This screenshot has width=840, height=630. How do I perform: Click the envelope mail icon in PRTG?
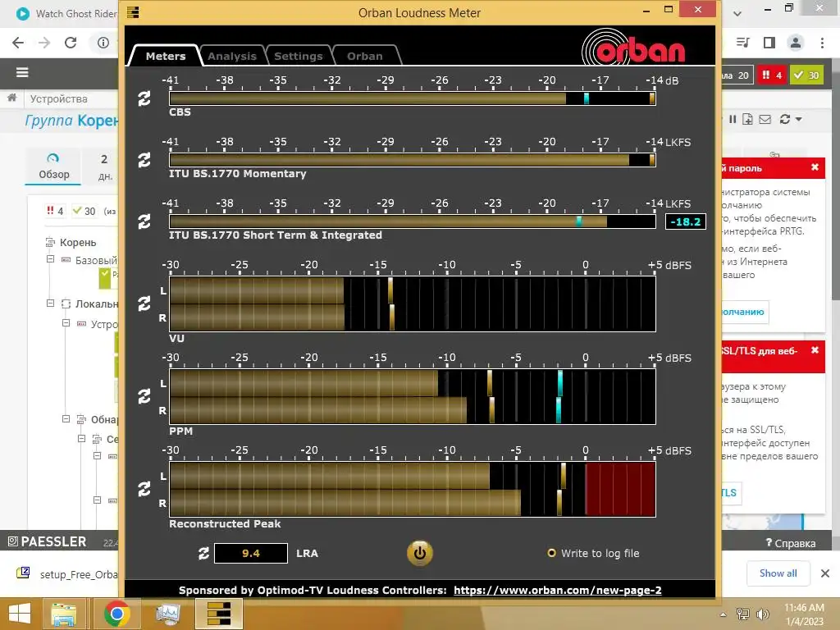click(x=765, y=120)
